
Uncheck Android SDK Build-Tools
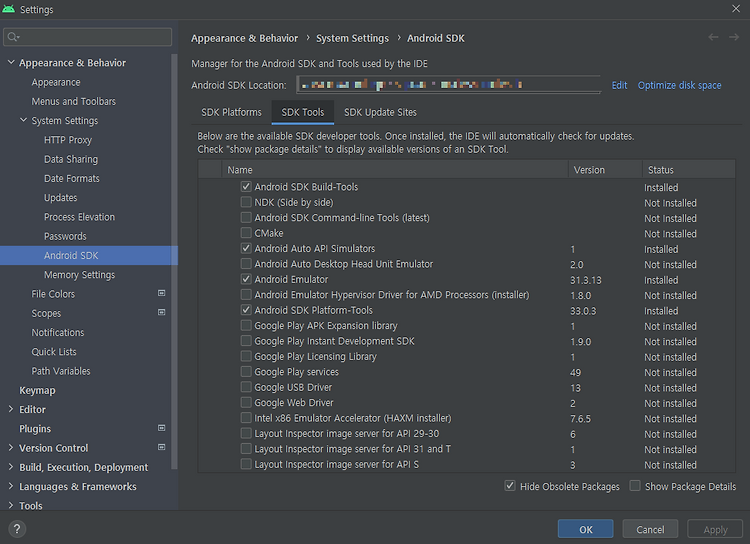tap(246, 187)
